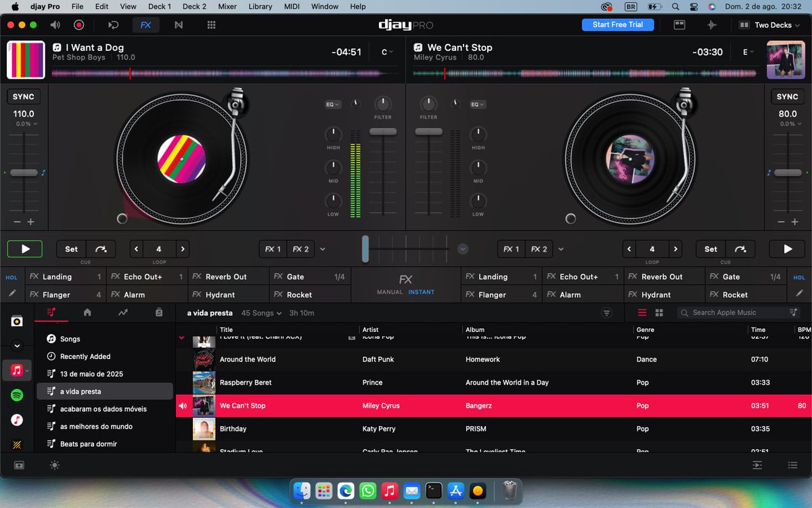Click the master volume speaker icon

click(56, 25)
